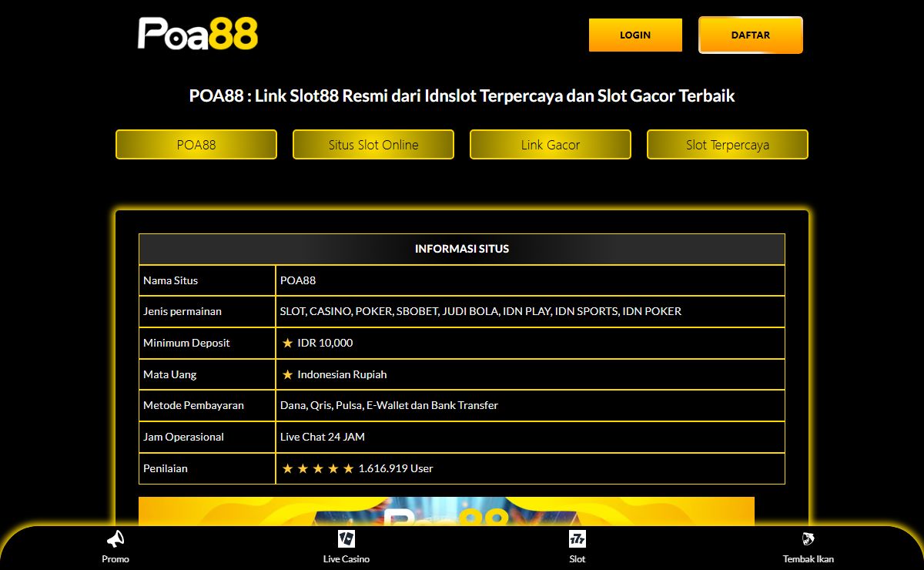Select the Situs Slot Online button
The width and height of the screenshot is (924, 570).
(373, 145)
